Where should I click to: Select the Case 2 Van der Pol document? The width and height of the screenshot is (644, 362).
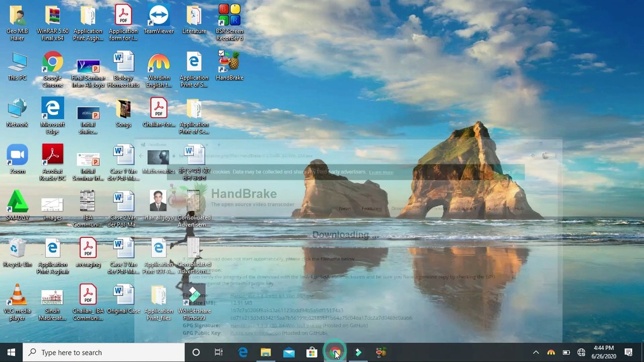coord(123,210)
